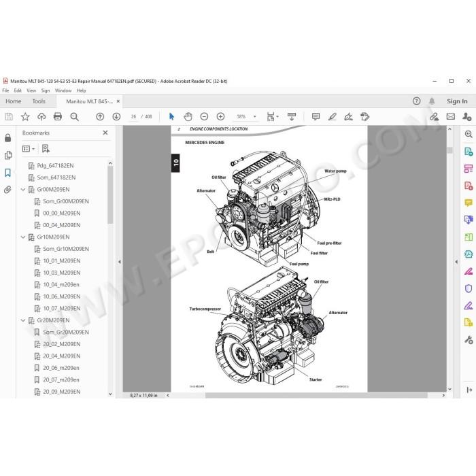Click the document vertical scrollbar thumb
This screenshot has height=476, width=476.
(449, 150)
